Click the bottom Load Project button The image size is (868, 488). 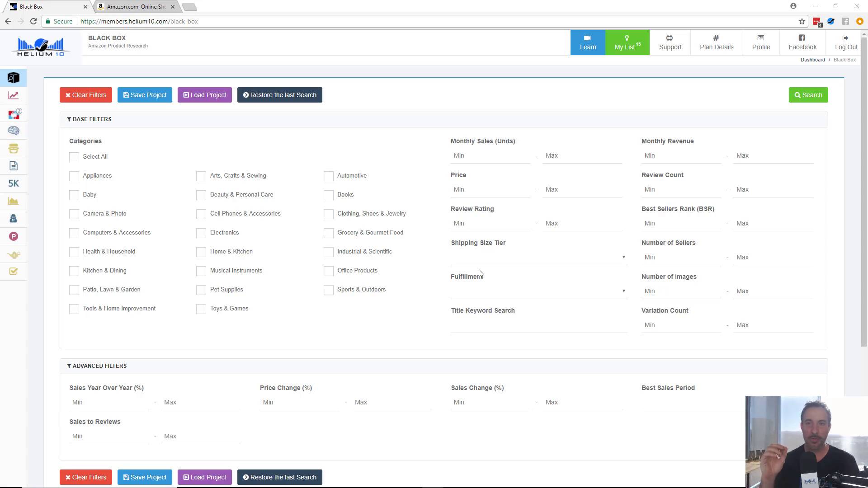pos(205,477)
